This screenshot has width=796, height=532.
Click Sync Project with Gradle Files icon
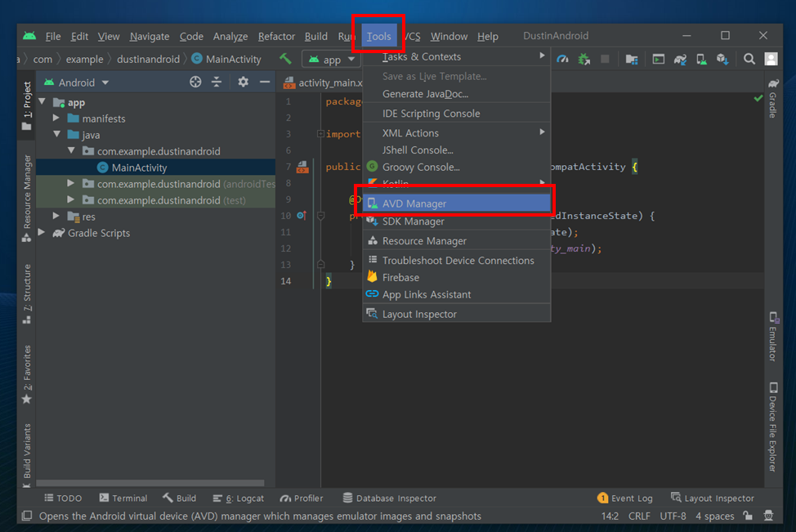click(x=680, y=60)
